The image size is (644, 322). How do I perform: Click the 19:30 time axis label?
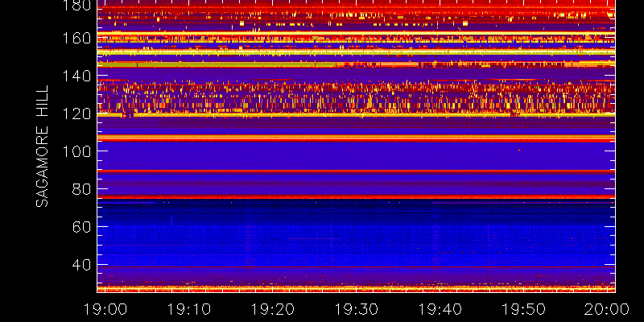click(x=356, y=309)
